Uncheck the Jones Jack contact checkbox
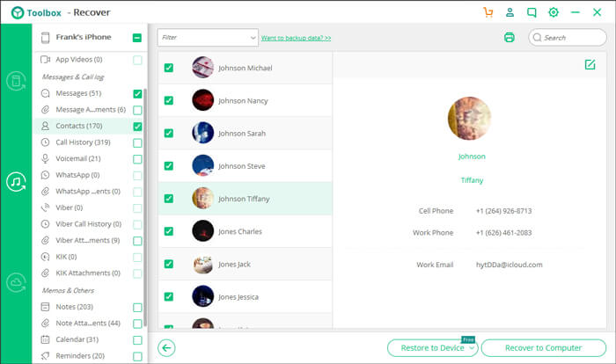616x364 pixels. click(x=169, y=264)
